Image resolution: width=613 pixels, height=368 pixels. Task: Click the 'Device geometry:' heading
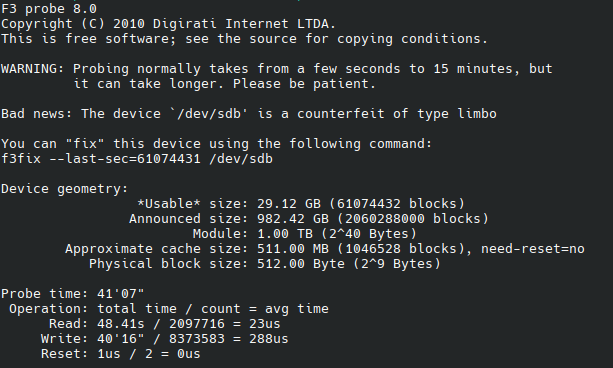click(x=65, y=189)
